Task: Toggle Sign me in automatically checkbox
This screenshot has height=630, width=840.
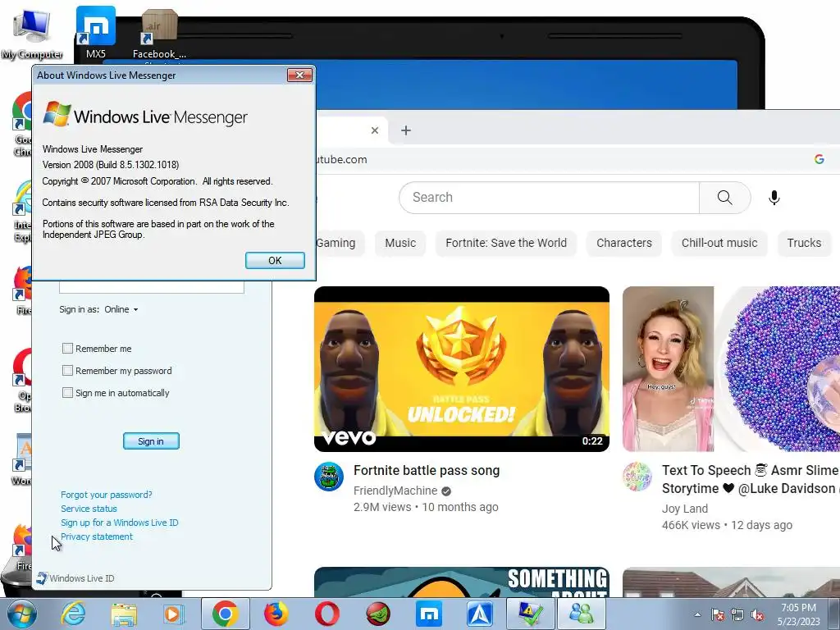Action: click(67, 393)
